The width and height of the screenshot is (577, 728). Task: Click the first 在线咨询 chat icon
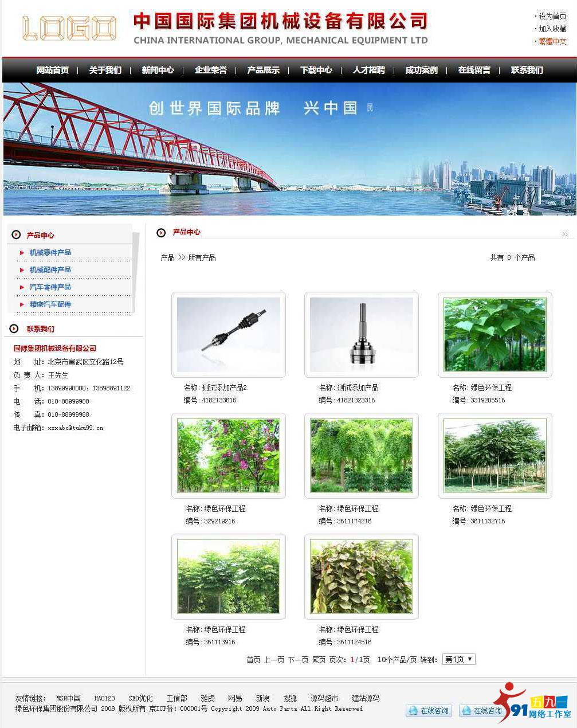[414, 711]
